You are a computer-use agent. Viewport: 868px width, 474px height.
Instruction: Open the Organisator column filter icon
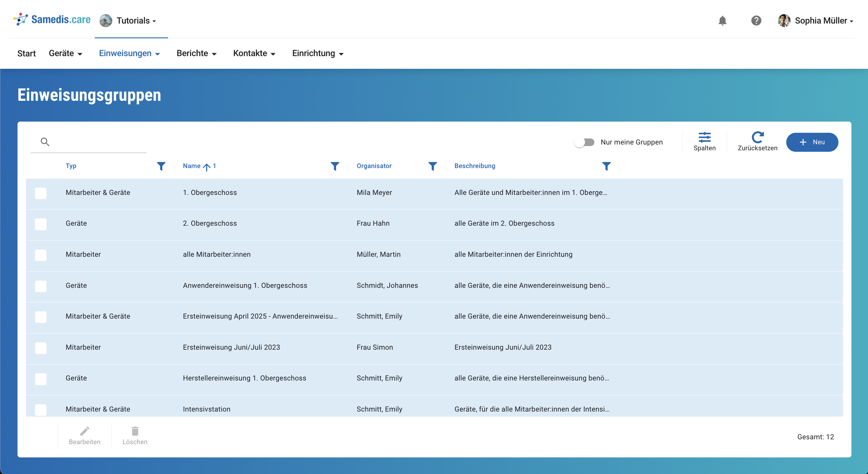(432, 166)
